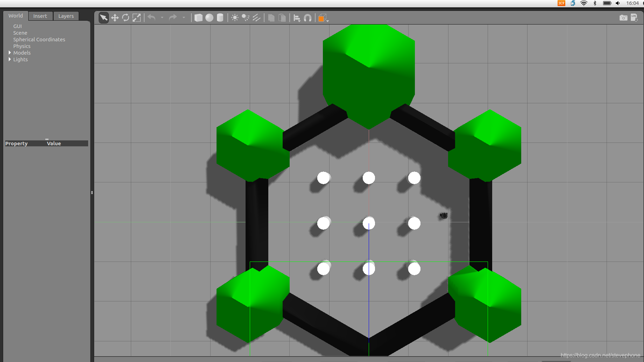Screen dimensions: 644x362
Task: Select Physics in world tree
Action: point(22,46)
